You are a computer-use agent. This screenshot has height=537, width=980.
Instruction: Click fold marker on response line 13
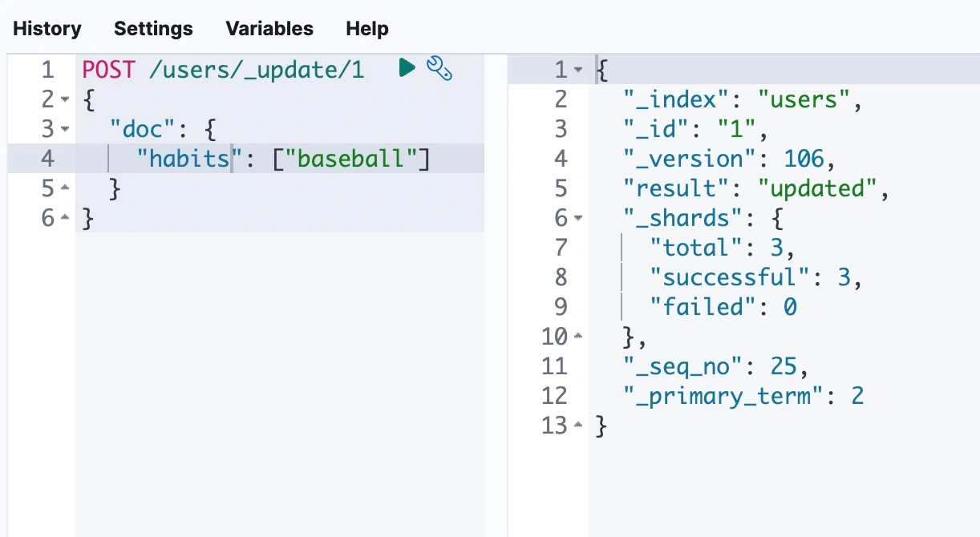pyautogui.click(x=578, y=426)
